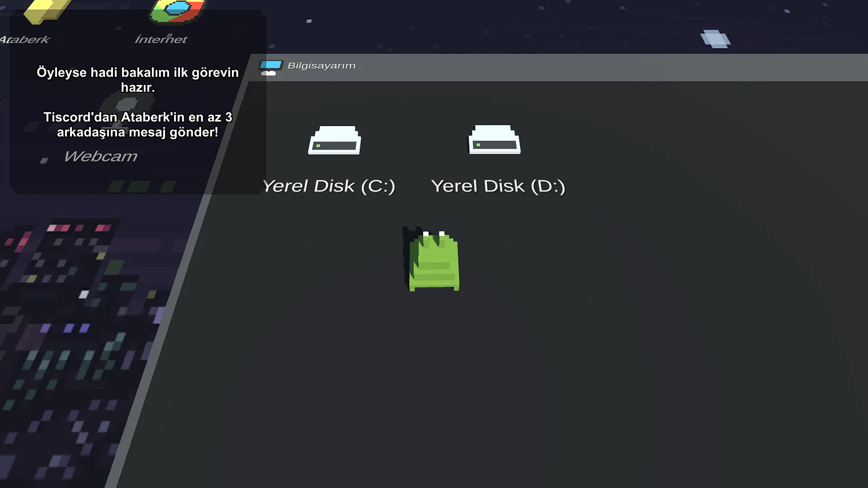Click the Bilgisayarım window title text
This screenshot has height=488, width=868.
[321, 66]
